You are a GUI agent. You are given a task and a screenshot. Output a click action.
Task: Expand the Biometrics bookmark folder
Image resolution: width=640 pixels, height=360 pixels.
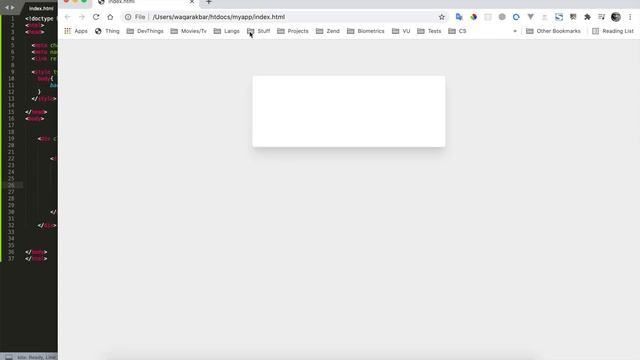click(366, 31)
